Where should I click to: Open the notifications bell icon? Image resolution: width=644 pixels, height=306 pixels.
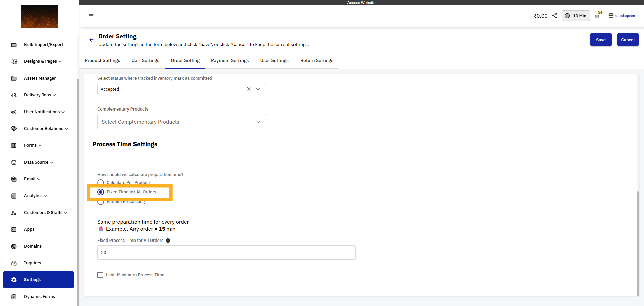coord(597,16)
